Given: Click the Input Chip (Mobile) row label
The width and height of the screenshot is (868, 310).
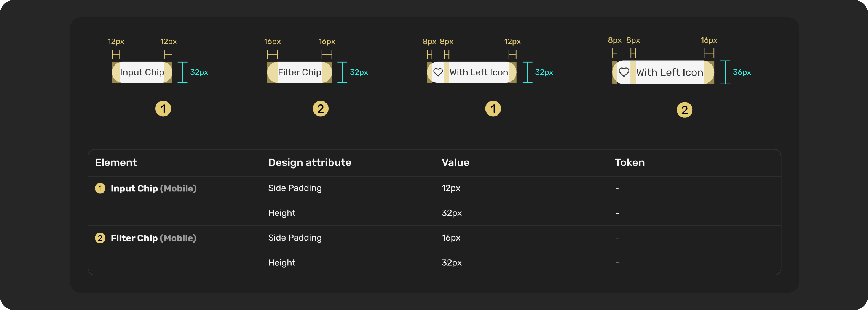Looking at the screenshot, I should point(153,188).
